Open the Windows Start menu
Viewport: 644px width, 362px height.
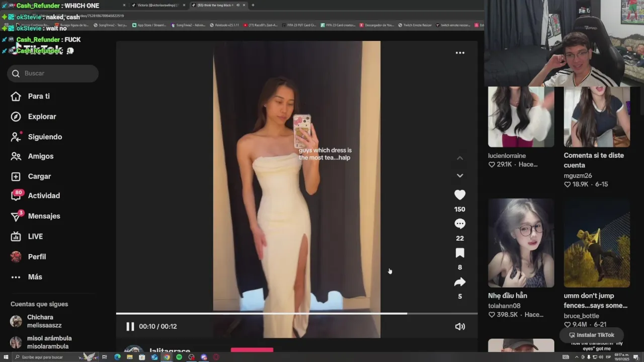tap(6, 357)
